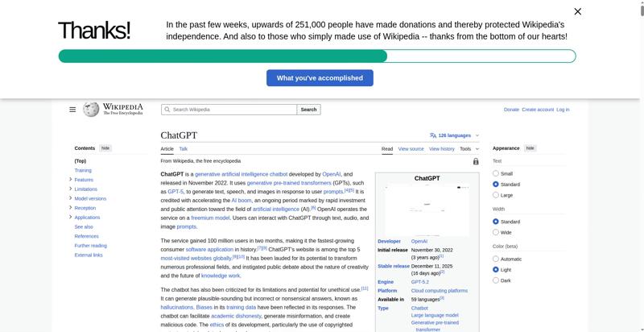Image resolution: width=644 pixels, height=332 pixels.
Task: Select Small text size option
Action: click(496, 173)
